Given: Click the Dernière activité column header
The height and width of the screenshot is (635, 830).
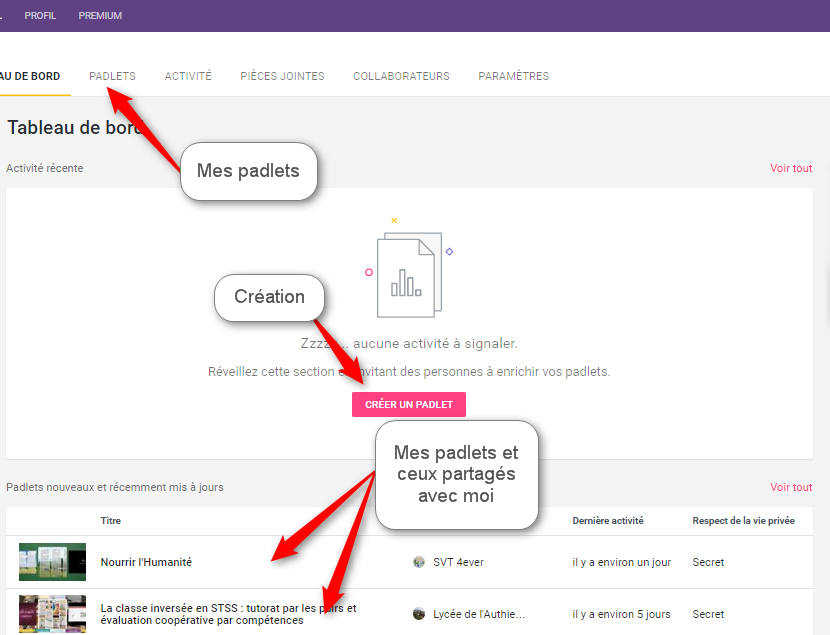Looking at the screenshot, I should tap(608, 521).
